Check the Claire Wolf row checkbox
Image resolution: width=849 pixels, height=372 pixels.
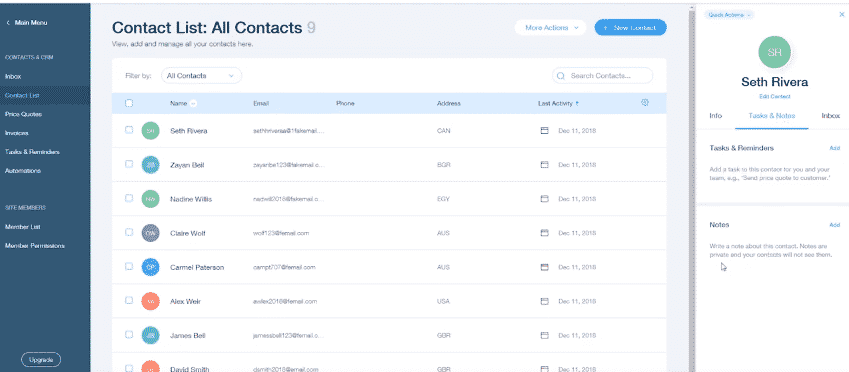point(129,232)
